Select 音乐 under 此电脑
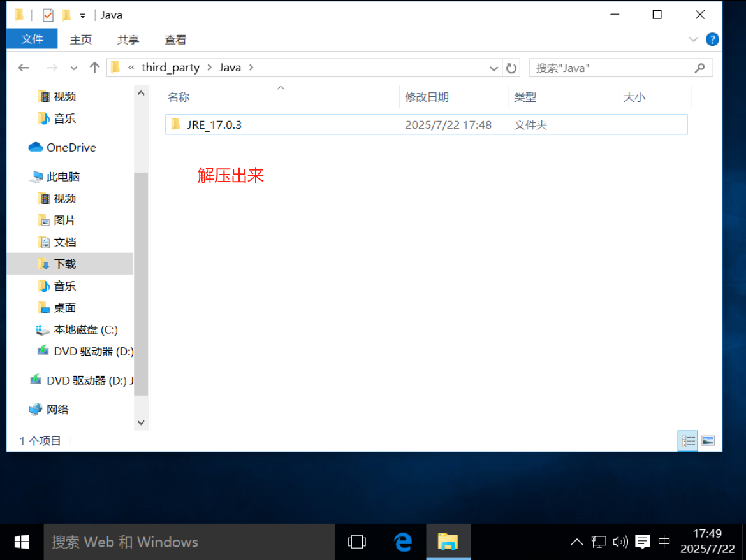The height and width of the screenshot is (560, 746). point(64,285)
